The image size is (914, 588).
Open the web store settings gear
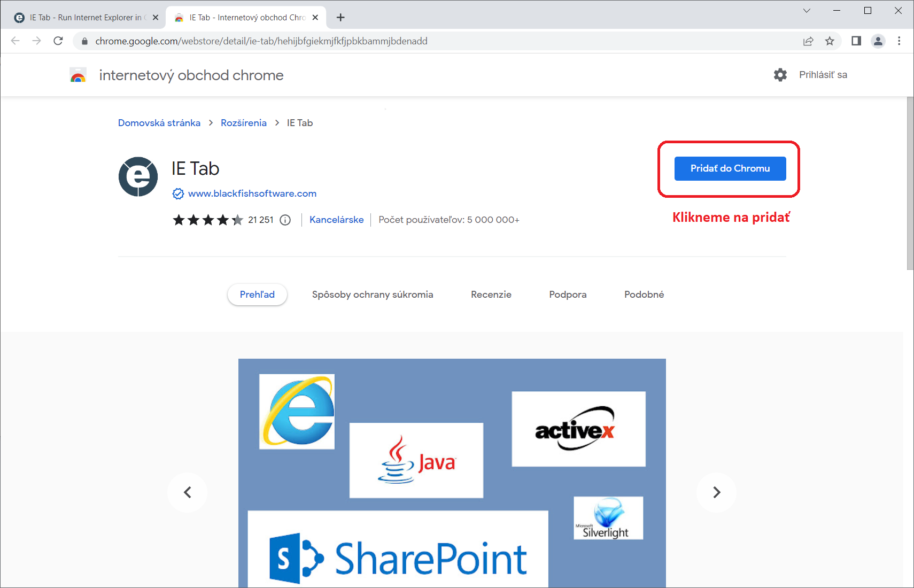point(780,75)
